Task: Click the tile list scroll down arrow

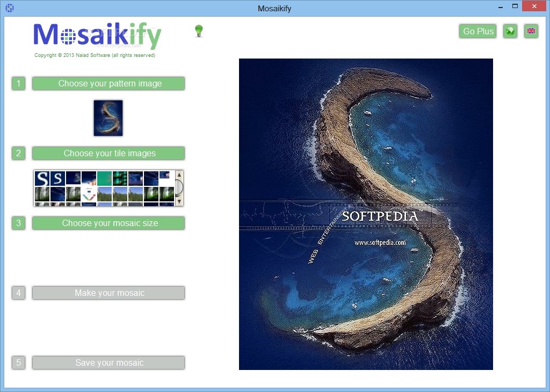Action: point(179,201)
